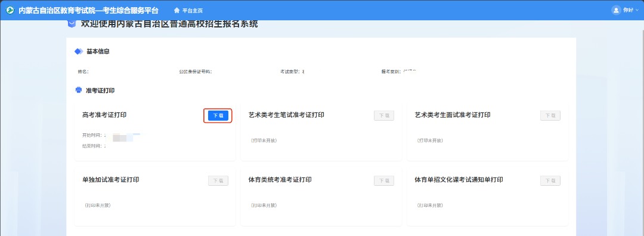Viewport: 644px width, 236px height.
Task: Click the 考试类型 label
Action: click(290, 72)
